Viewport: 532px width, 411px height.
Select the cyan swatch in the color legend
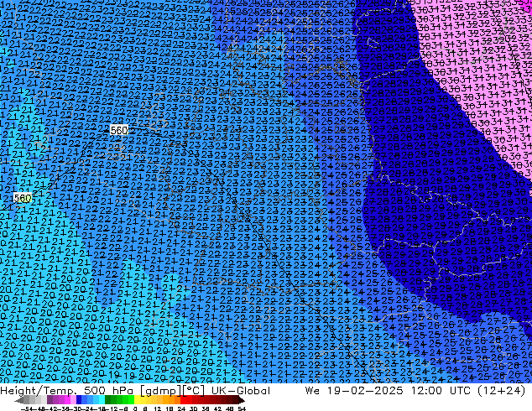click(x=102, y=400)
